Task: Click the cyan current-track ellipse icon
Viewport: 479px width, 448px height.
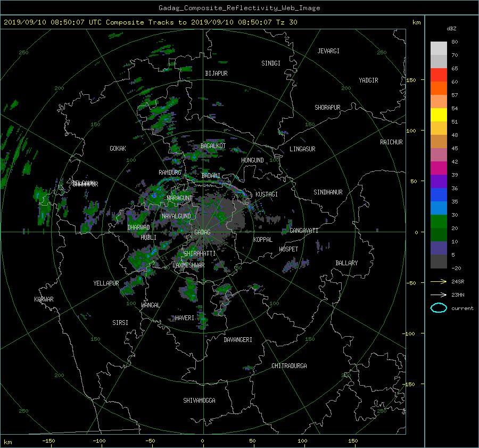Action: click(x=439, y=308)
